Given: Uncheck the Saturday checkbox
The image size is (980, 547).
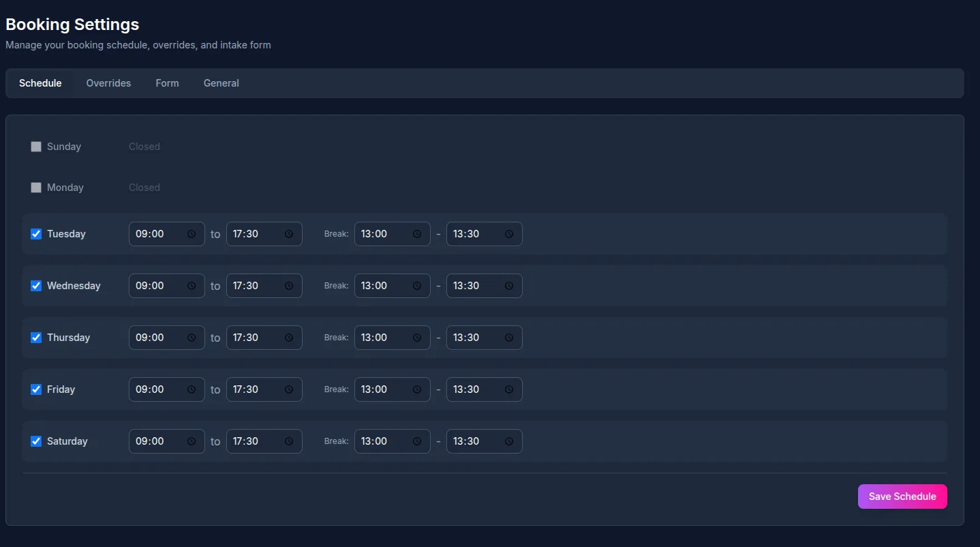Looking at the screenshot, I should (x=36, y=441).
